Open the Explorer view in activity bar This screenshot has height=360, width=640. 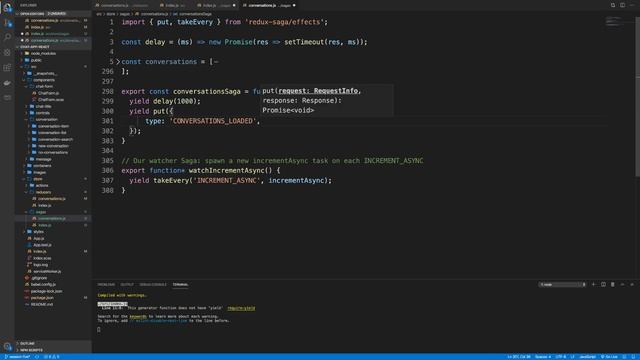point(7,7)
